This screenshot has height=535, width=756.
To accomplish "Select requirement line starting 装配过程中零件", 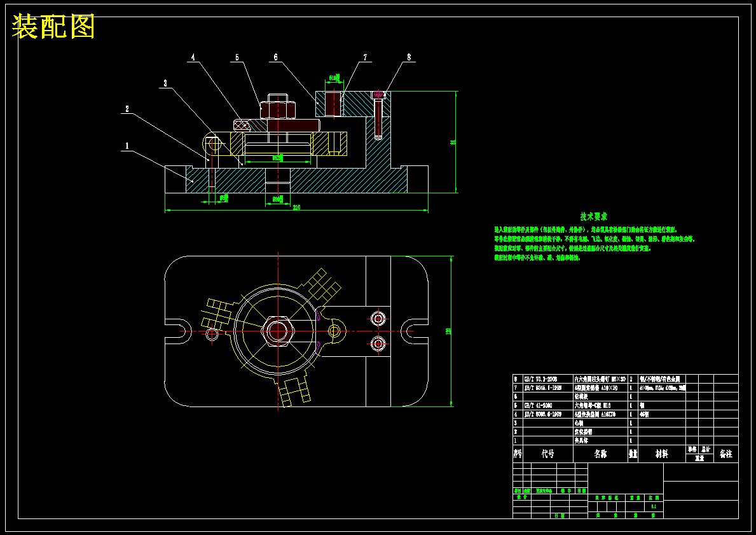I will click(537, 258).
